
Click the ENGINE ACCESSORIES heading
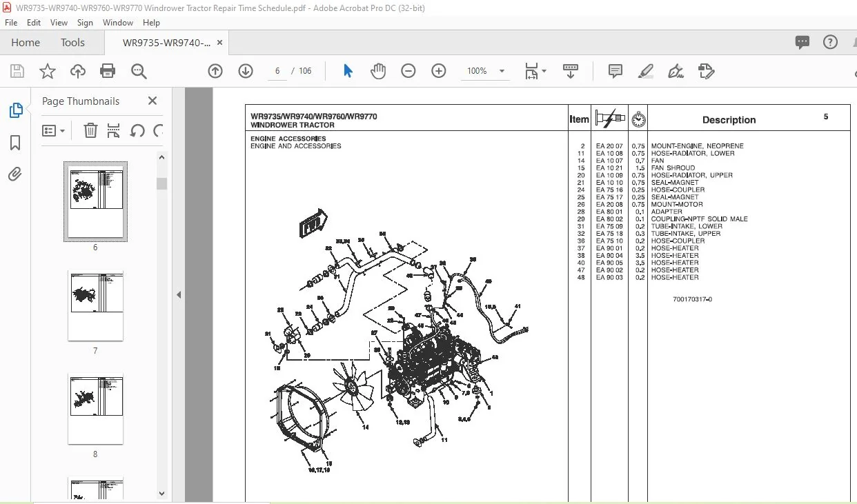click(288, 139)
